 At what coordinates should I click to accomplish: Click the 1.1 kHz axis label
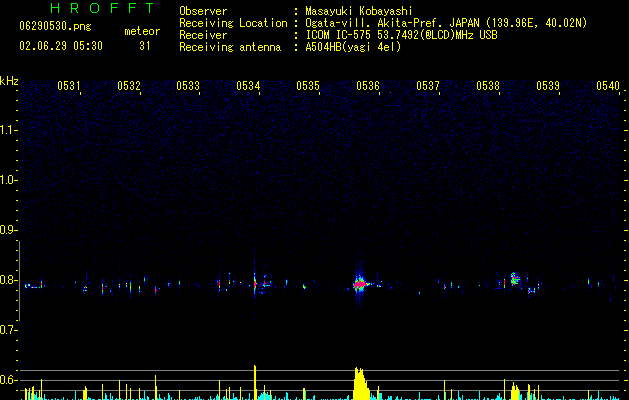pos(8,130)
